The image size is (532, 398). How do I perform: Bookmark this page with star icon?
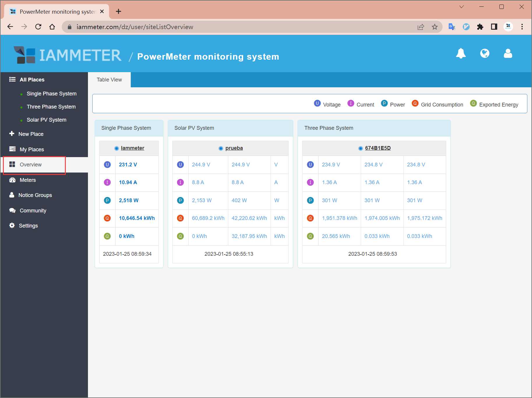coord(435,27)
